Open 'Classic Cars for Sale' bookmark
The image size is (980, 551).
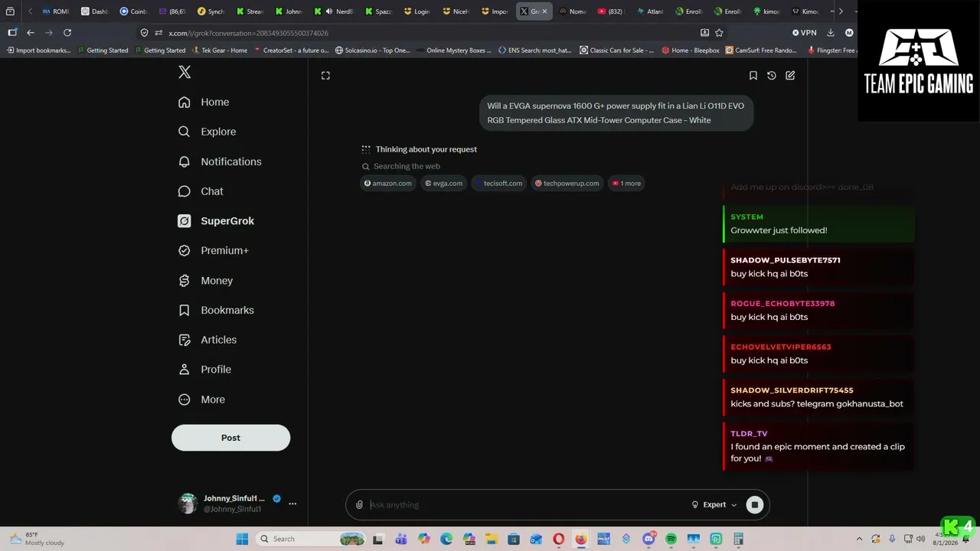tap(617, 51)
